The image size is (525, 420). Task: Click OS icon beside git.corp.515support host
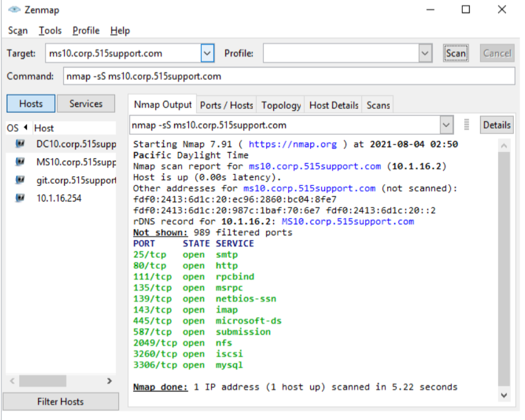click(x=20, y=180)
